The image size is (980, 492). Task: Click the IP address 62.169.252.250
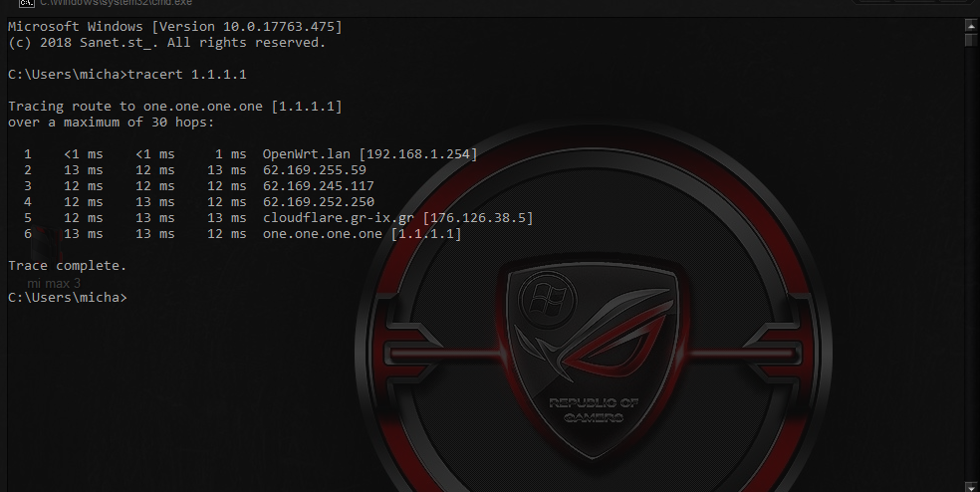[x=318, y=202]
